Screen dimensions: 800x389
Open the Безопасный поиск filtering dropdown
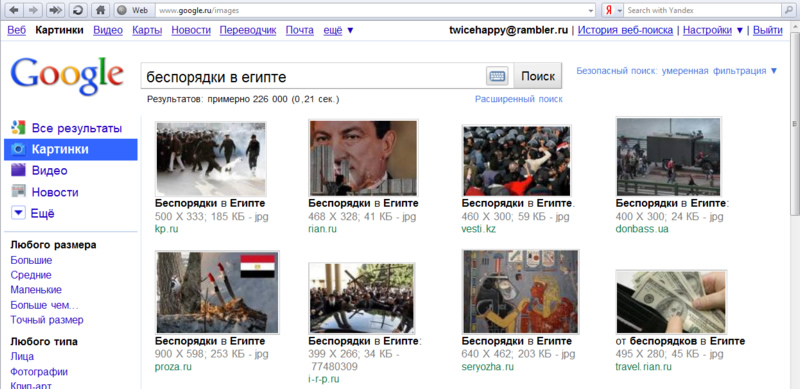677,70
